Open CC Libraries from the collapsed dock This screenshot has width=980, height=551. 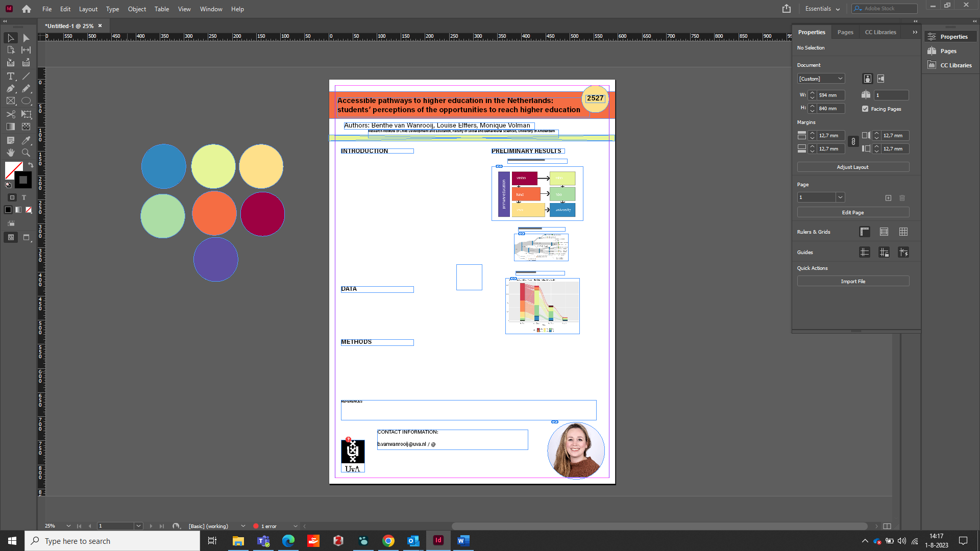pyautogui.click(x=949, y=65)
